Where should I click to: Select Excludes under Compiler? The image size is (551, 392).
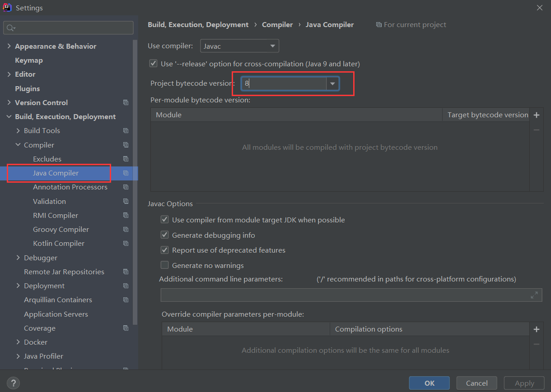click(47, 159)
